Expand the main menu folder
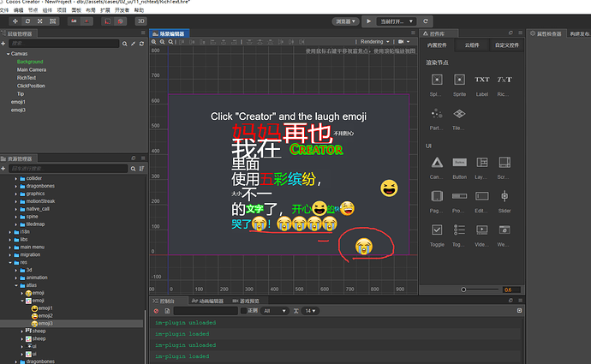The width and height of the screenshot is (591, 364). pos(9,248)
